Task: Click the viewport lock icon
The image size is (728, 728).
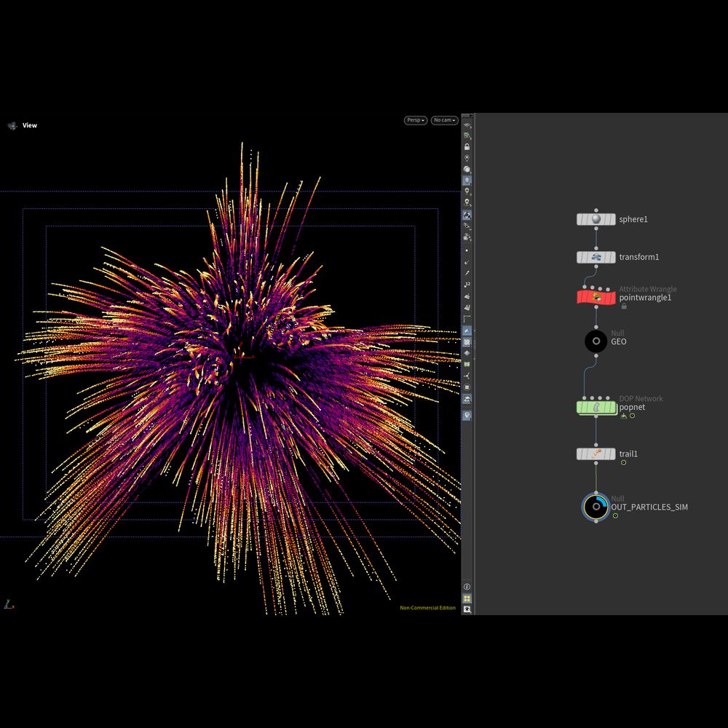Action: tap(467, 147)
